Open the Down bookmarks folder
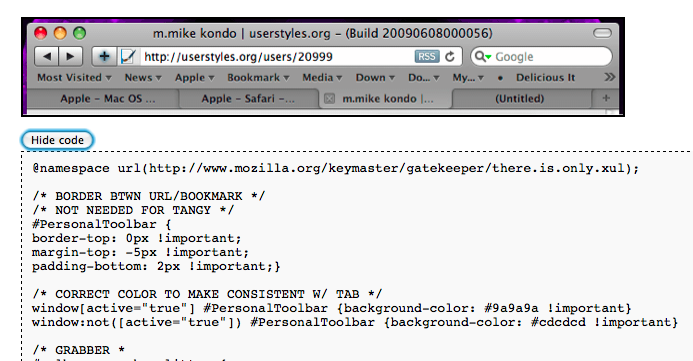Screen dimensions: 693x361 click(x=375, y=78)
